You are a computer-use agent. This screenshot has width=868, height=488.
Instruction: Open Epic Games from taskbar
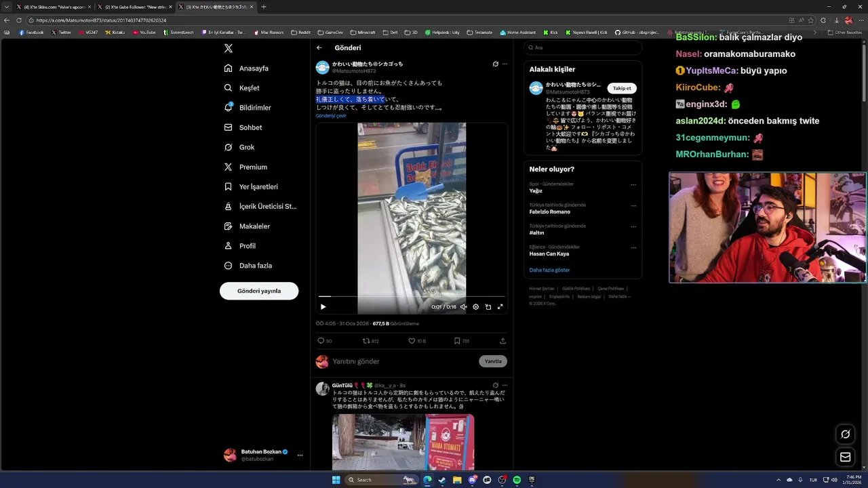pyautogui.click(x=532, y=480)
